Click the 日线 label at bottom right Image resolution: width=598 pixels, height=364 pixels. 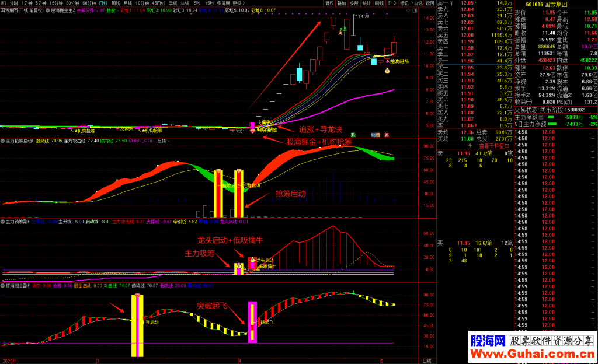pyautogui.click(x=427, y=360)
